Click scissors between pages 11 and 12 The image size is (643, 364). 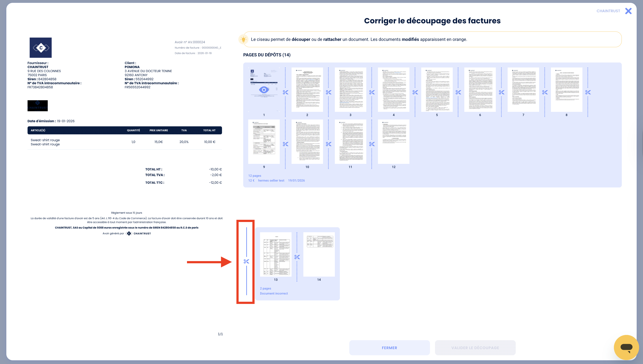click(x=372, y=144)
